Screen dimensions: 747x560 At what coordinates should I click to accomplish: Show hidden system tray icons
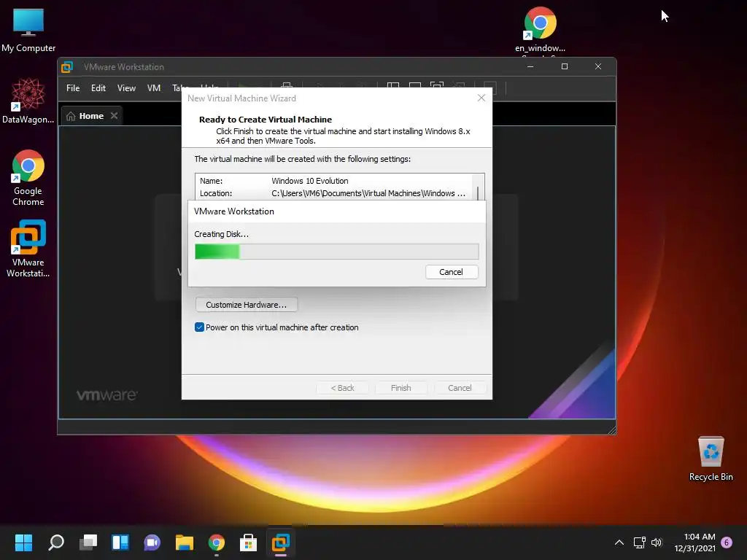pos(619,542)
